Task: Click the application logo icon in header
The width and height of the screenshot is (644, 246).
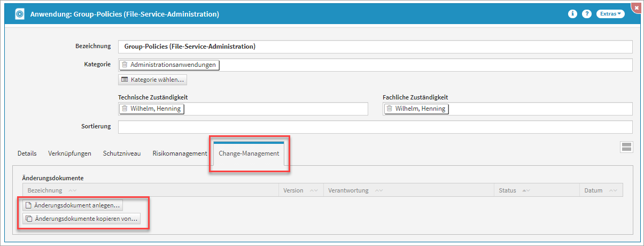Action: point(19,14)
